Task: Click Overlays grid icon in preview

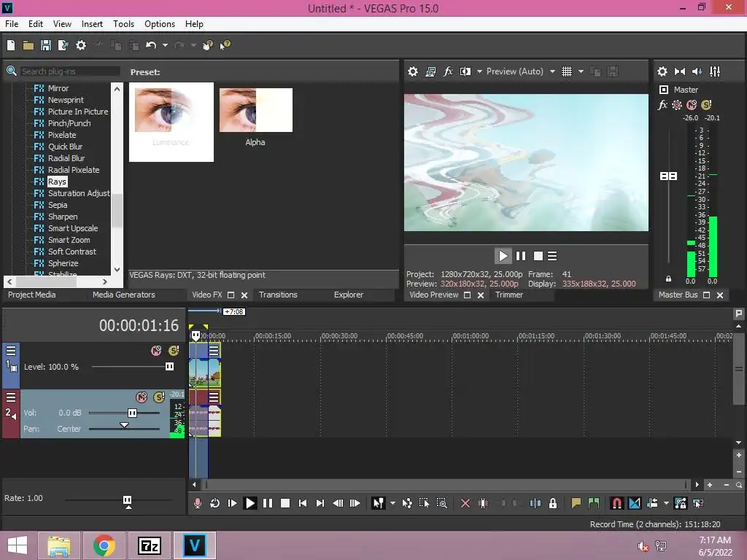Action: (566, 71)
